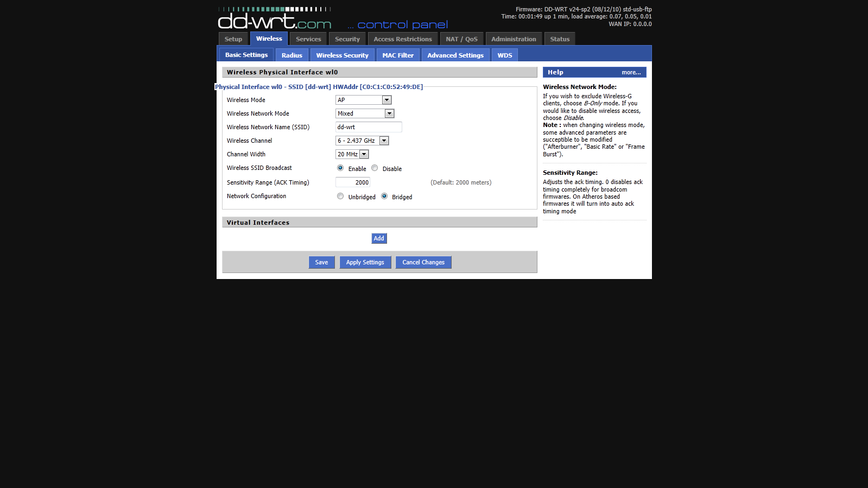868x488 pixels.
Task: Select Basic Settings sub-tab
Action: tap(246, 55)
